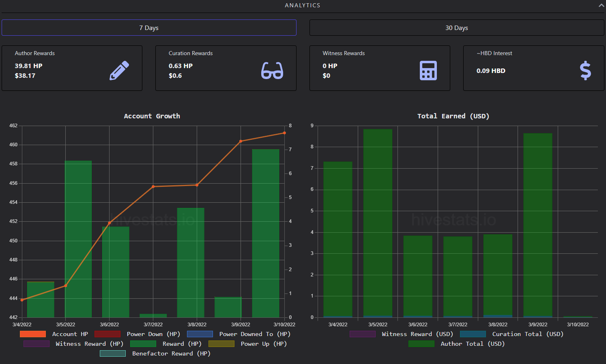
Task: Toggle the Curation Total (USD) legend swatch
Action: pos(473,334)
